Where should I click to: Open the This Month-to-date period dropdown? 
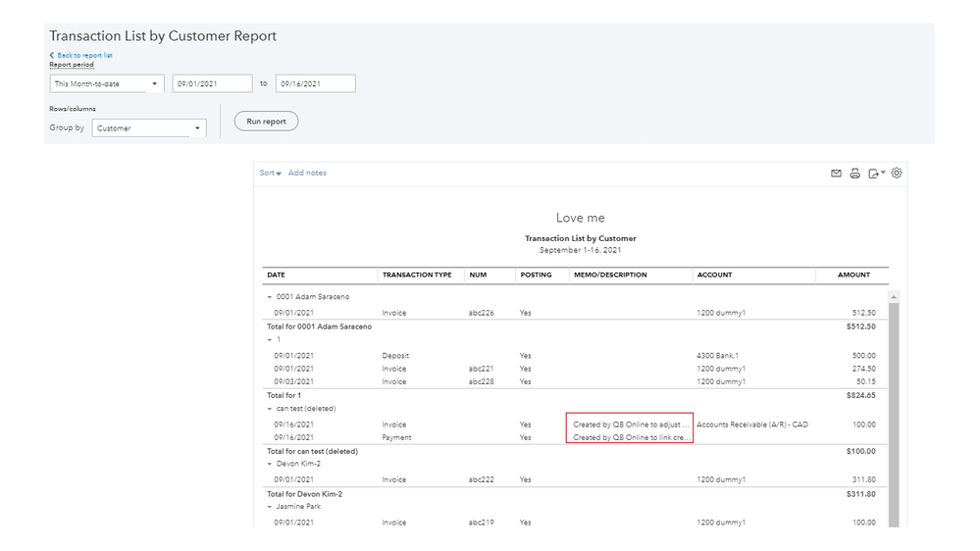tap(106, 84)
